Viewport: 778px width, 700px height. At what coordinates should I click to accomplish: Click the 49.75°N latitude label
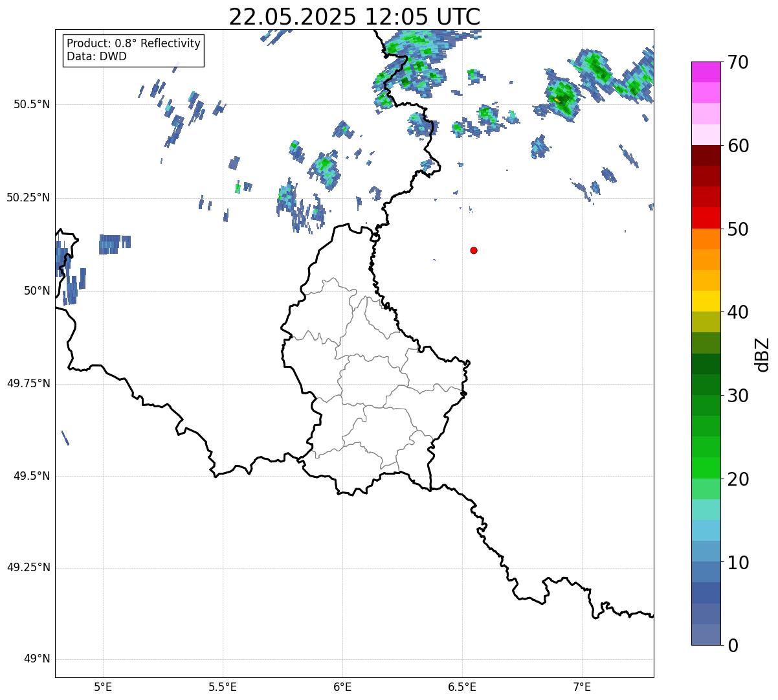point(28,383)
